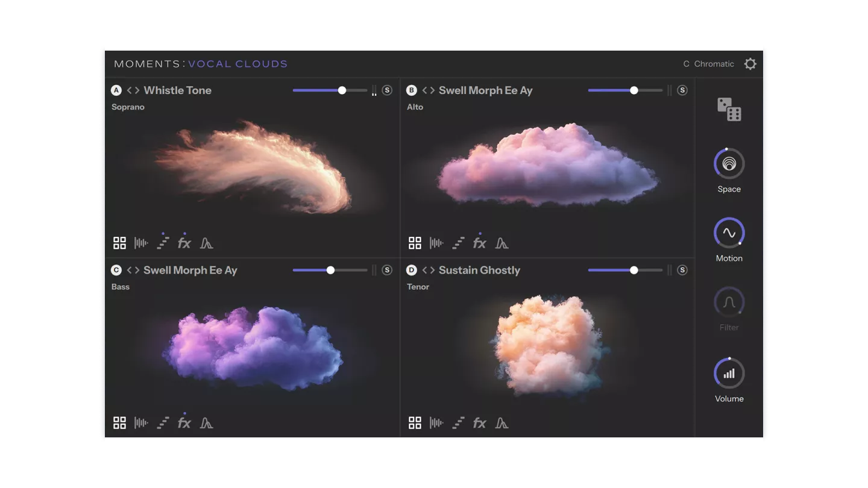Open the waveform page in layer B
Viewport: 868px width, 488px height.
pyautogui.click(x=436, y=243)
